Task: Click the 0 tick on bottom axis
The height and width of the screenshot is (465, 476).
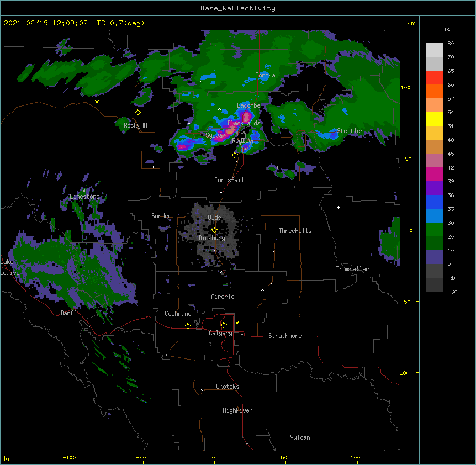Action: tap(213, 457)
